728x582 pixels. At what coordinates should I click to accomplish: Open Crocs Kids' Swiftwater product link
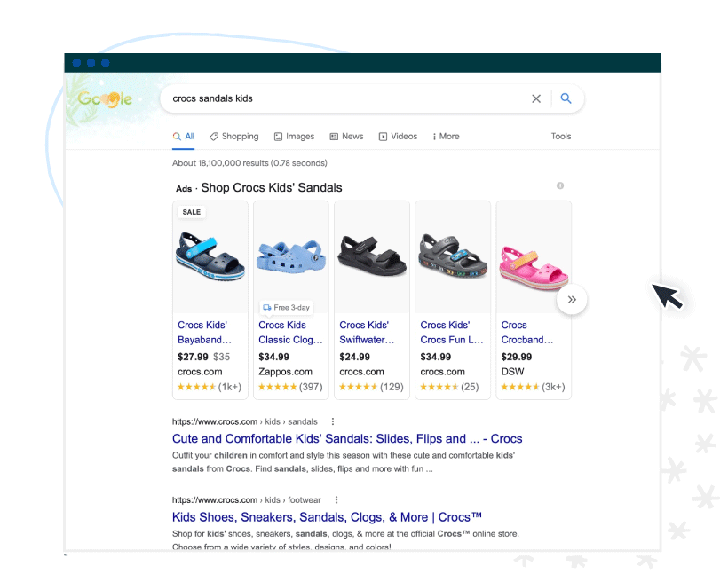[x=367, y=333]
